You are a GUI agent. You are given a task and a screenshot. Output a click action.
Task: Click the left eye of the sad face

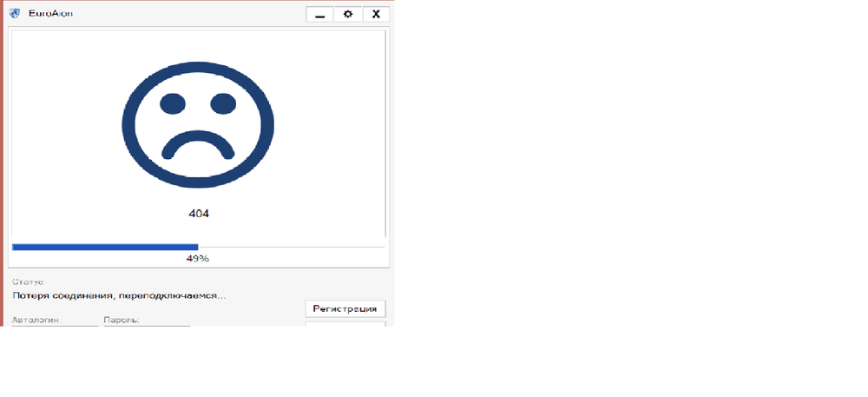pos(173,103)
